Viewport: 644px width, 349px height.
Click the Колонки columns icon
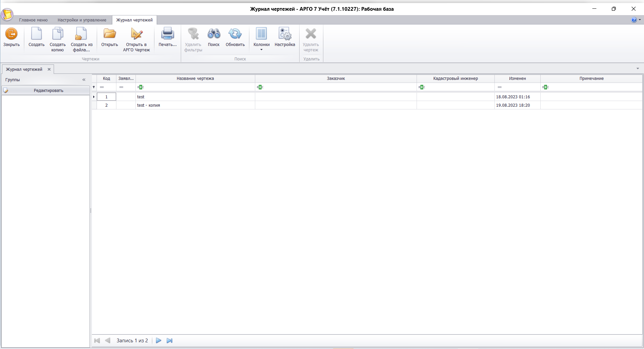(x=261, y=34)
